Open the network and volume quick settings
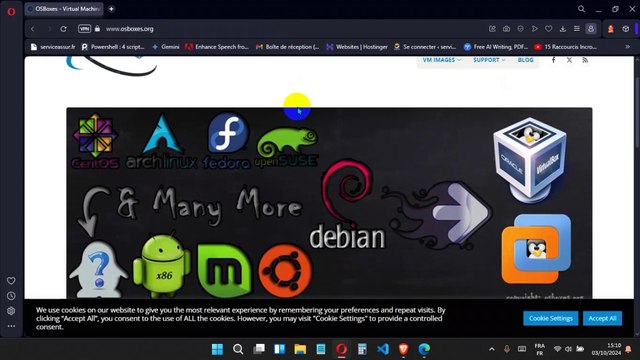This screenshot has width=640, height=360. tap(569, 349)
